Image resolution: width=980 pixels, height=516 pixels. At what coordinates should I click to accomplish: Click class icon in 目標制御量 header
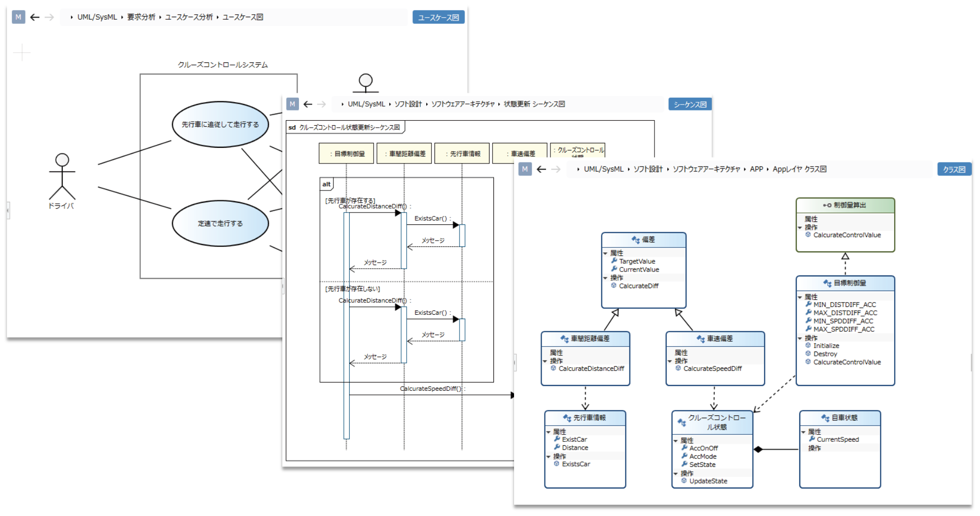pyautogui.click(x=827, y=283)
